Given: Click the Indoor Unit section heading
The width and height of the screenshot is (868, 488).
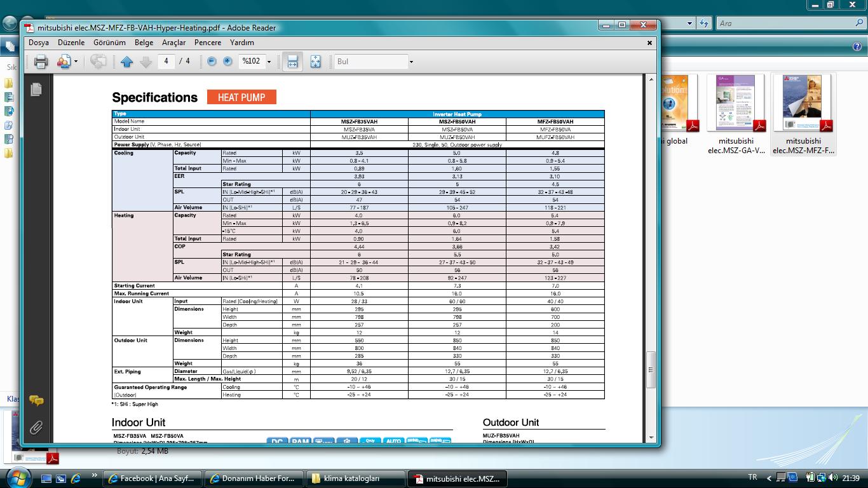Looking at the screenshot, I should coord(139,423).
